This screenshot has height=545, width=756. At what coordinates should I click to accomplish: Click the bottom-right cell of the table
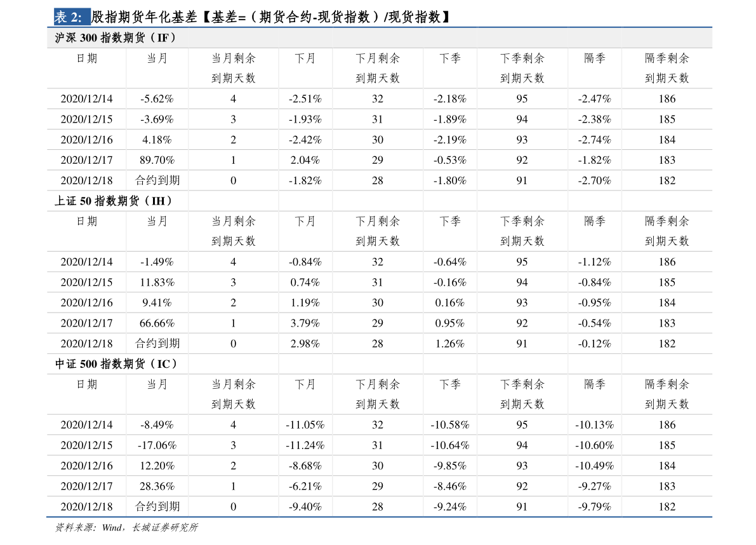[x=667, y=506]
